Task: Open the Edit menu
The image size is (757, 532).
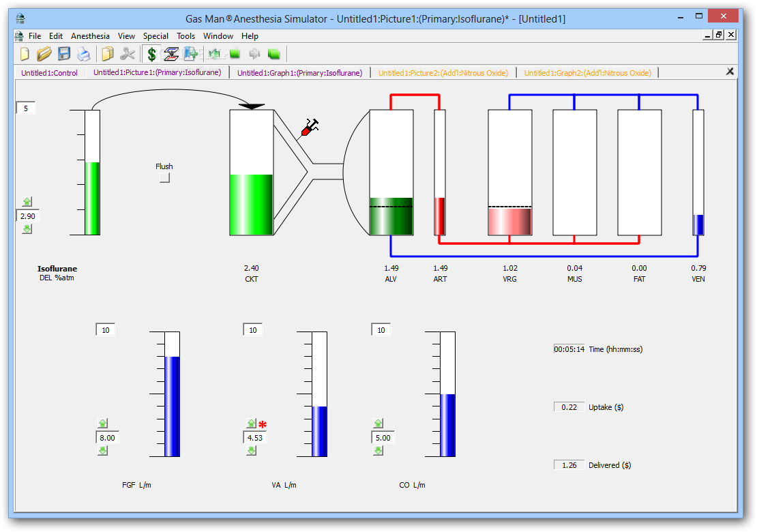Action: click(x=55, y=35)
